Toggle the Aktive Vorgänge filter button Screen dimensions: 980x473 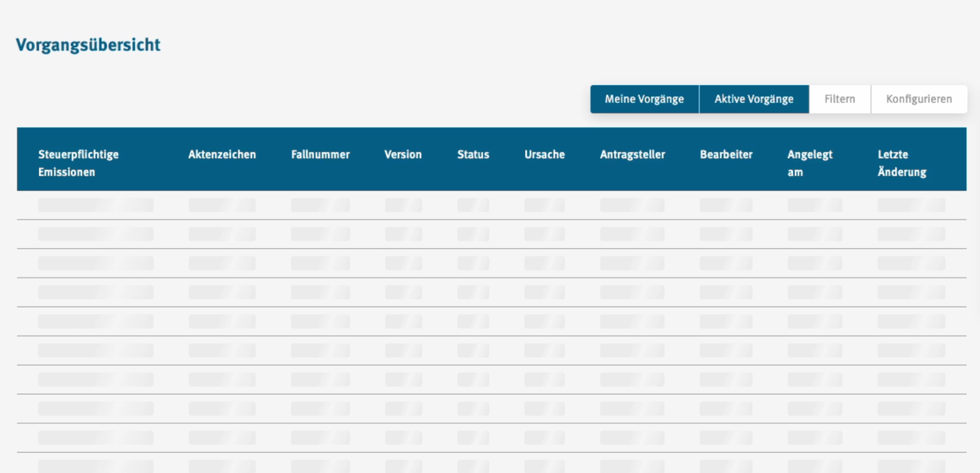[753, 99]
